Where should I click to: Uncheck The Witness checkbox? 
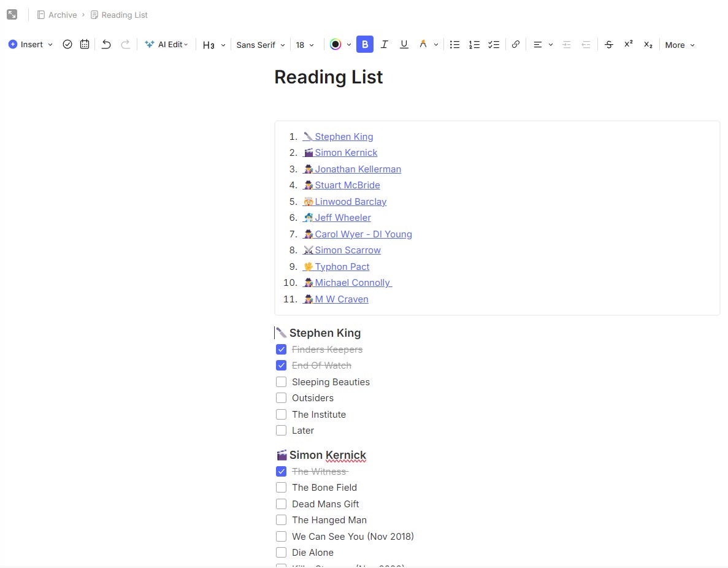pos(281,472)
